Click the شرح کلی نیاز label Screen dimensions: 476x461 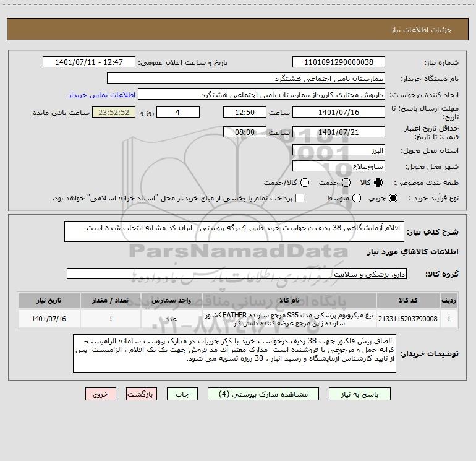pos(433,232)
